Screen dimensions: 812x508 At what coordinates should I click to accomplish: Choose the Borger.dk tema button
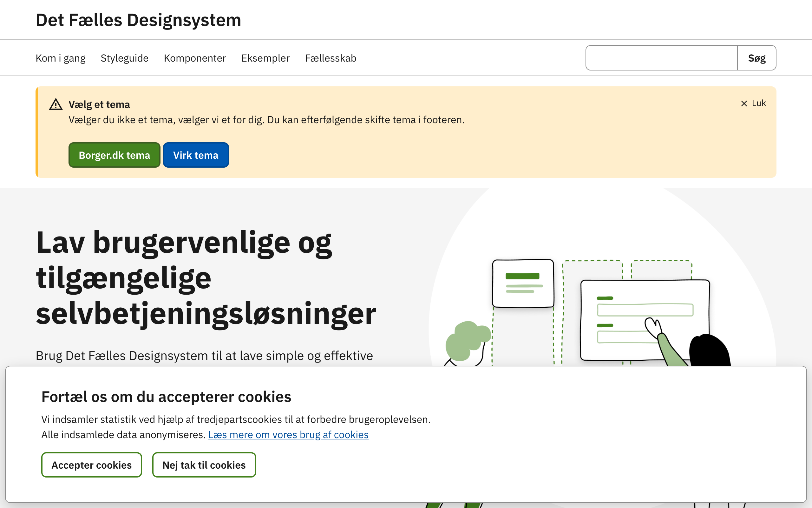pos(115,155)
